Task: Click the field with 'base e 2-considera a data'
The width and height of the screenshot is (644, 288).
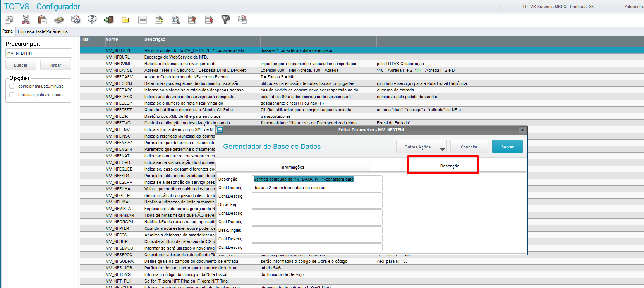Action: pyautogui.click(x=317, y=188)
